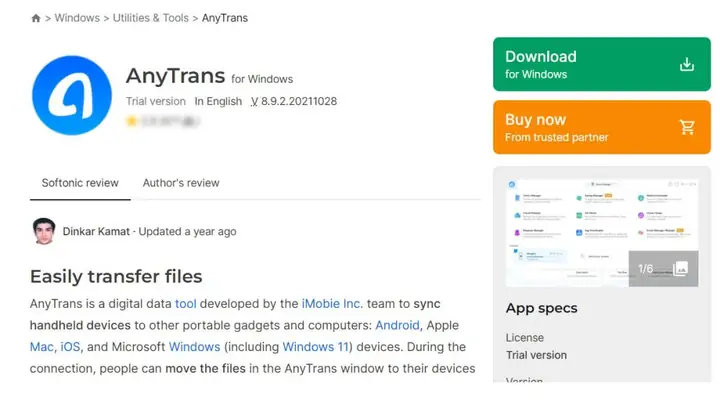Open the Utilities & Tools breadcrumb
The height and width of the screenshot is (405, 720).
pos(151,18)
